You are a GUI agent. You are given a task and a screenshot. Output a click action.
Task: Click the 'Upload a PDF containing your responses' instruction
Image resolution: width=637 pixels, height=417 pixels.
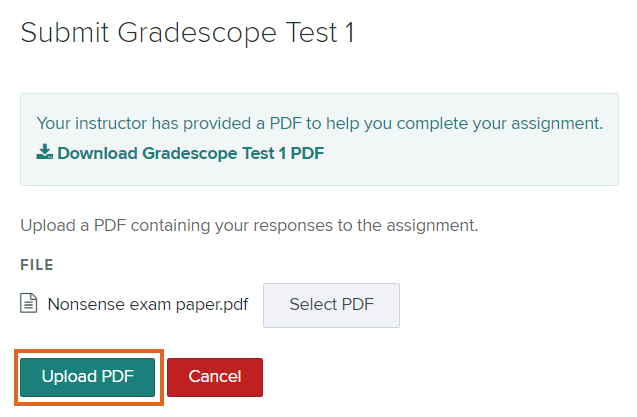(249, 225)
